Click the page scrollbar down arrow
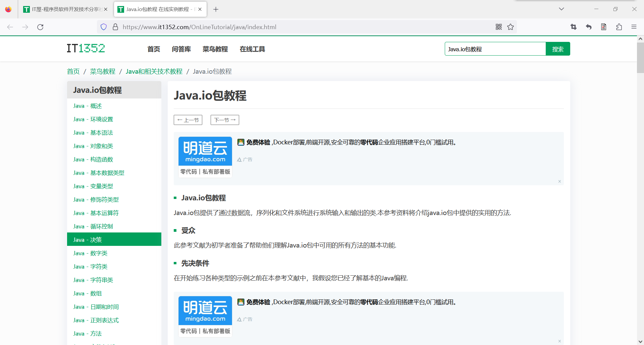 640,342
